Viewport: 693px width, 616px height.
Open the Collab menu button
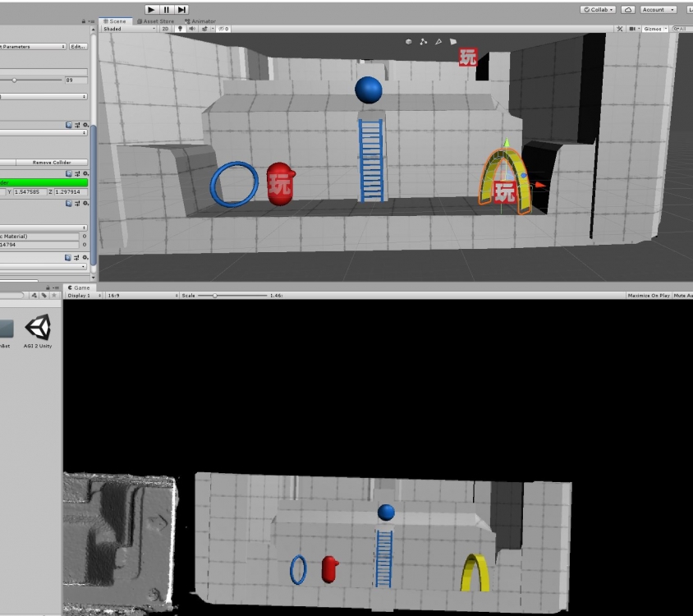click(x=597, y=10)
